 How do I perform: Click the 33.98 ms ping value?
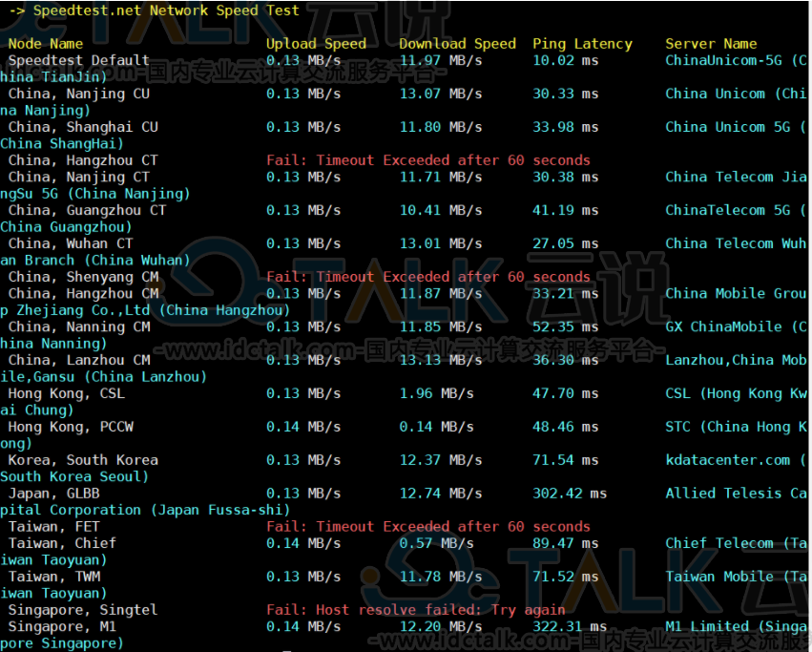(x=566, y=127)
